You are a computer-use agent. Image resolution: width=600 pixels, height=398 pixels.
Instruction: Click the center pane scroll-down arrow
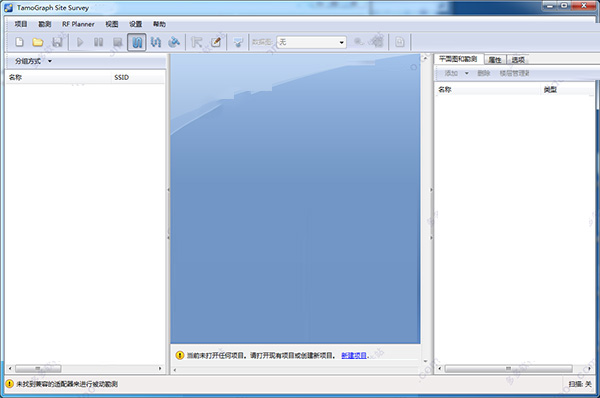coord(425,361)
